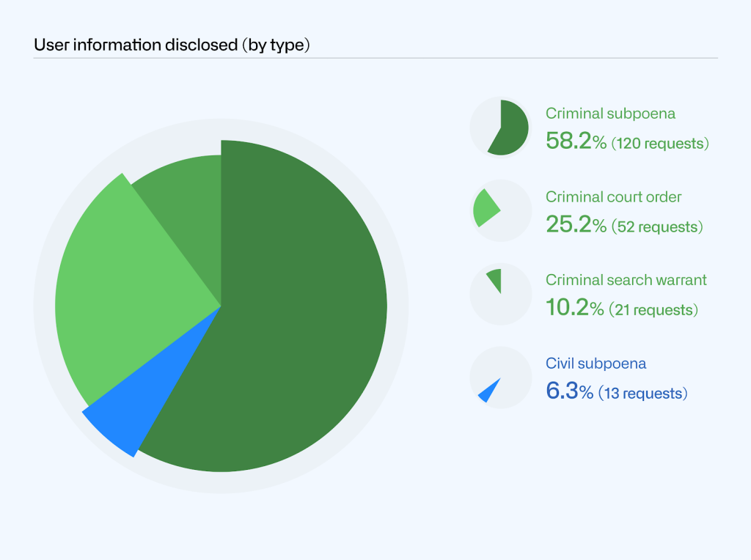Click the "Criminal search warrant" legend label

pyautogui.click(x=626, y=280)
